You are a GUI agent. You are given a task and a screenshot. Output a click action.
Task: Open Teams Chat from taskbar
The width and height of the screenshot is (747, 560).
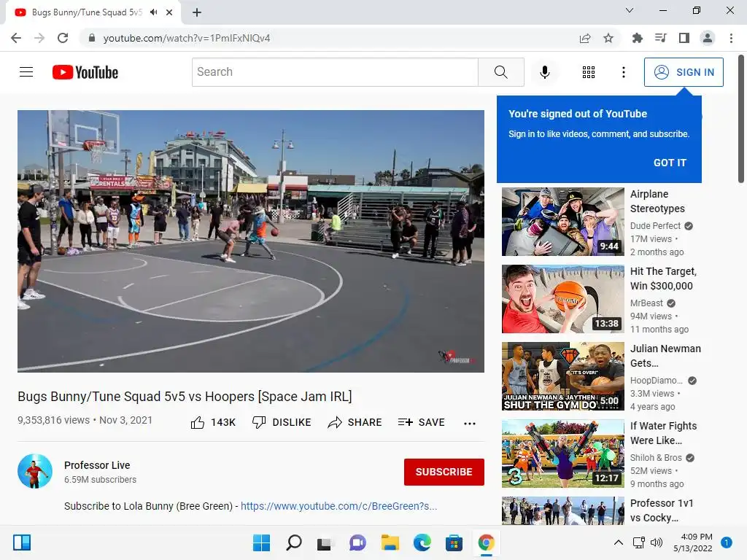coord(357,542)
